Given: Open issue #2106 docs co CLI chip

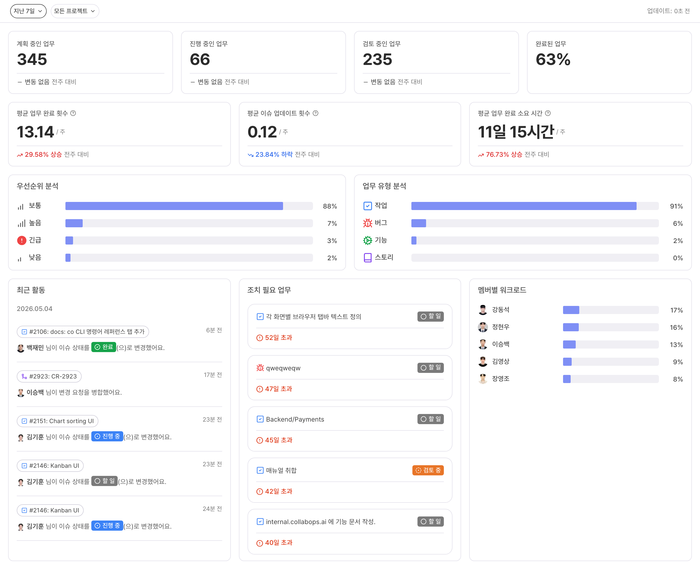Looking at the screenshot, I should (83, 332).
